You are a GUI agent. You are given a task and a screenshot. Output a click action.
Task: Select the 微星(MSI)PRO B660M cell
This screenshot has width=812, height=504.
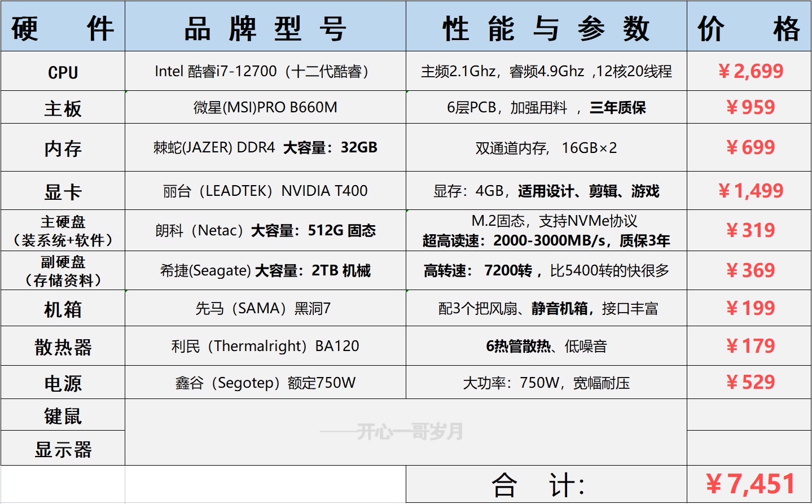point(265,107)
